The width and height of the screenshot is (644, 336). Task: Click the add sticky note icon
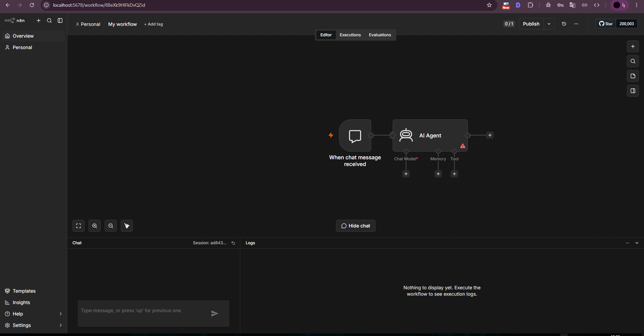(633, 76)
